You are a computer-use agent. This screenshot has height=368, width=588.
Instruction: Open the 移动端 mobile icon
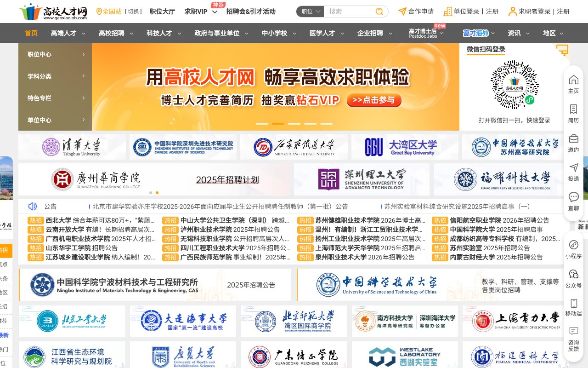pyautogui.click(x=573, y=307)
